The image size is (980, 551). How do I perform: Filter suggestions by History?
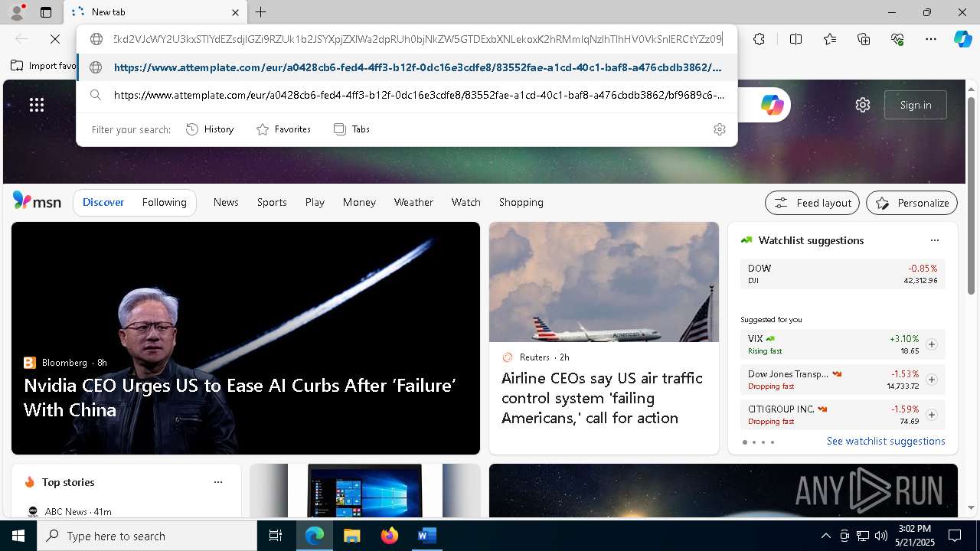click(x=210, y=129)
